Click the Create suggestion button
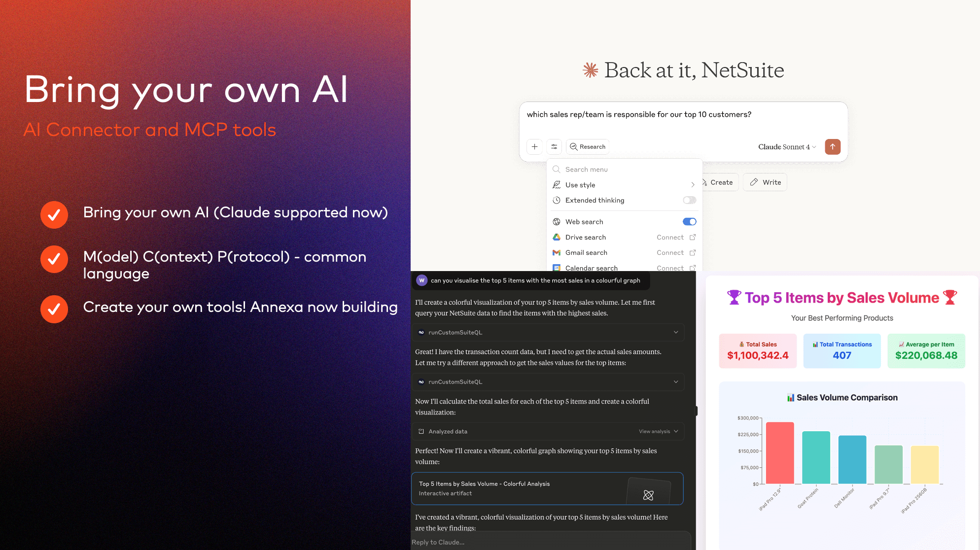Image resolution: width=980 pixels, height=550 pixels. tap(720, 182)
